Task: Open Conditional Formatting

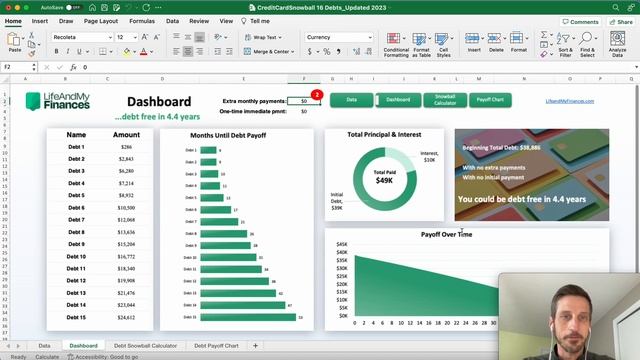Action: 396,45
